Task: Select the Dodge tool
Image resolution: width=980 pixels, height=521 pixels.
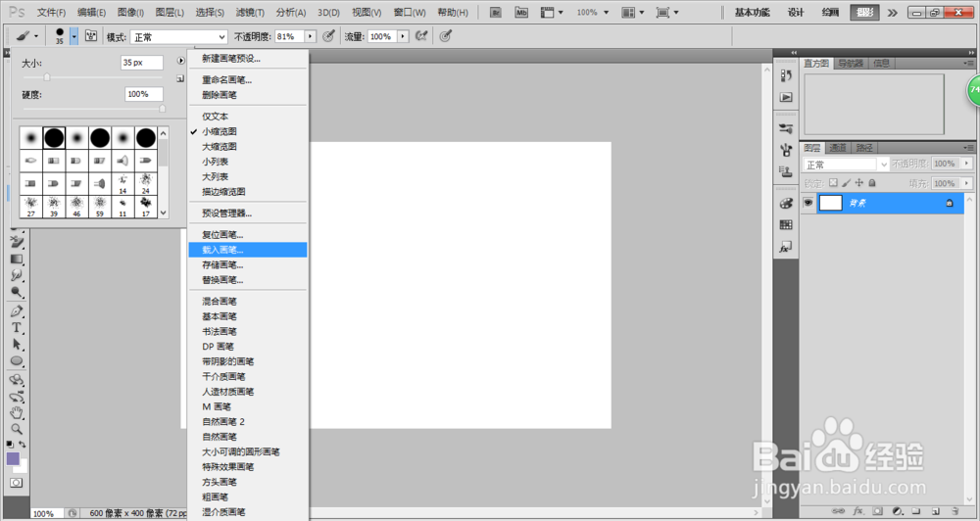Action: (17, 292)
